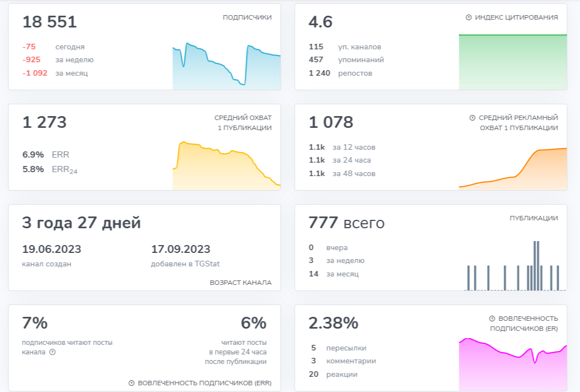Screen dimensions: 580x392
Task: Click the 'канал создан' caption
Action: [x=47, y=264]
